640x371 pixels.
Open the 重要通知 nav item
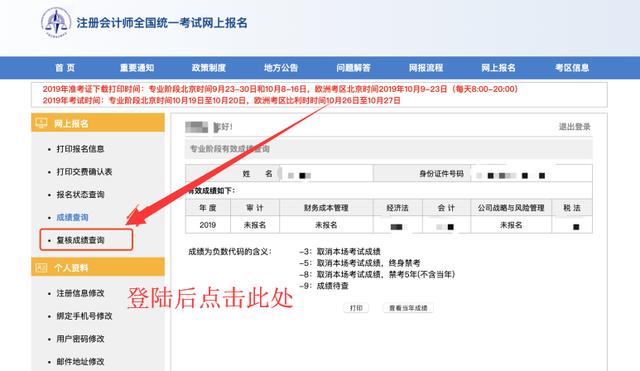pyautogui.click(x=137, y=68)
